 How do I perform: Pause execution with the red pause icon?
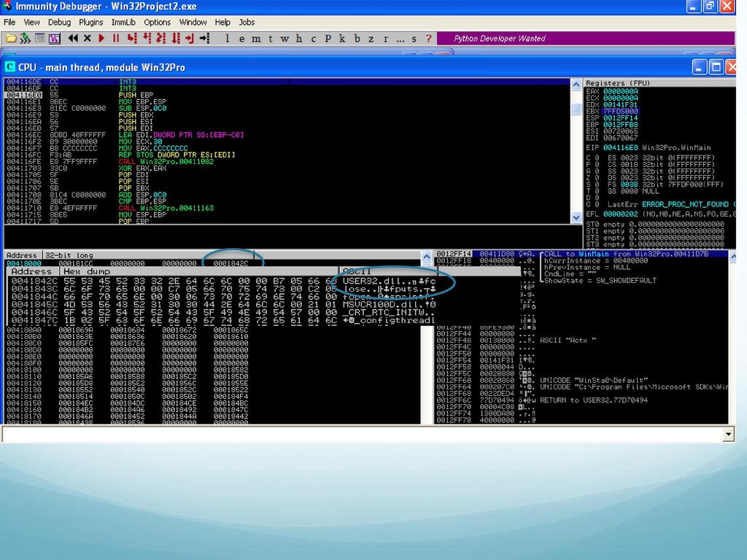click(116, 38)
